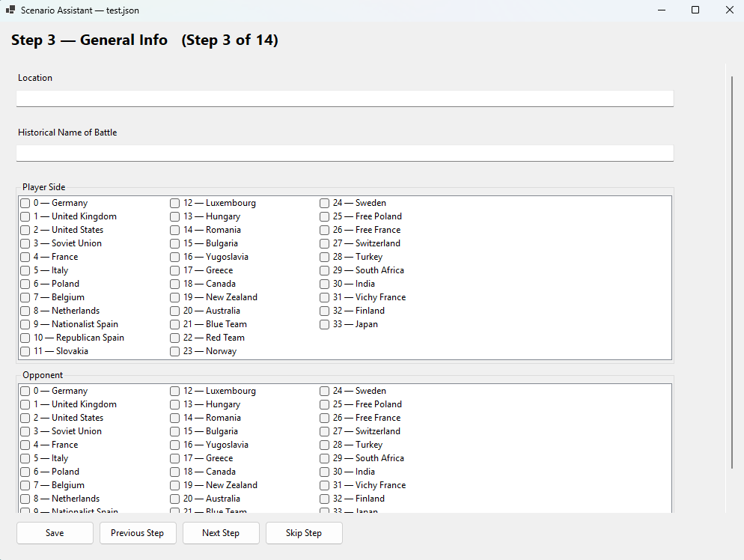
Task: Check Republican Spain in Player Side
Action: click(x=25, y=338)
